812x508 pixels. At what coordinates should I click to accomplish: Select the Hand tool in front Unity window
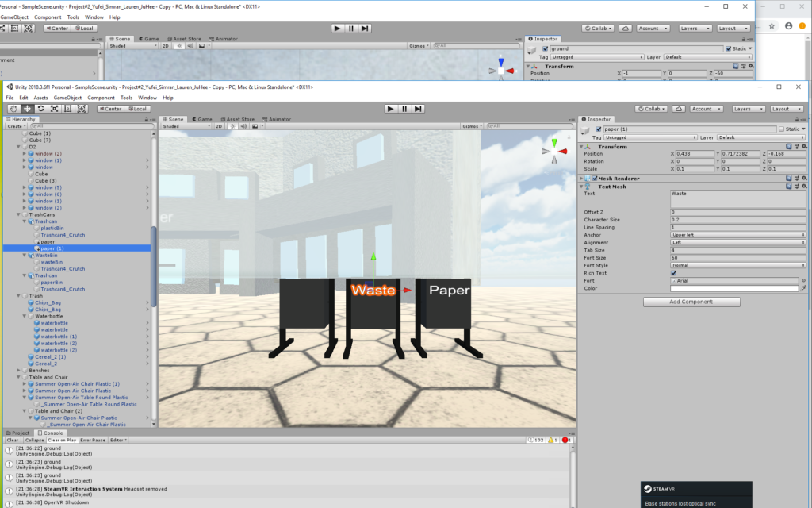[x=13, y=108]
